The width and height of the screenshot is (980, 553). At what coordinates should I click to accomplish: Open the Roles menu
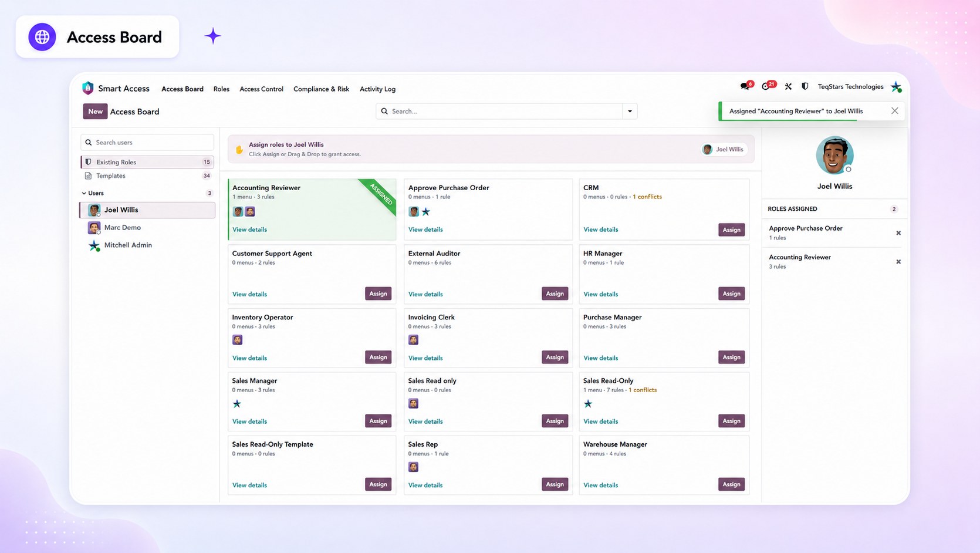point(221,89)
